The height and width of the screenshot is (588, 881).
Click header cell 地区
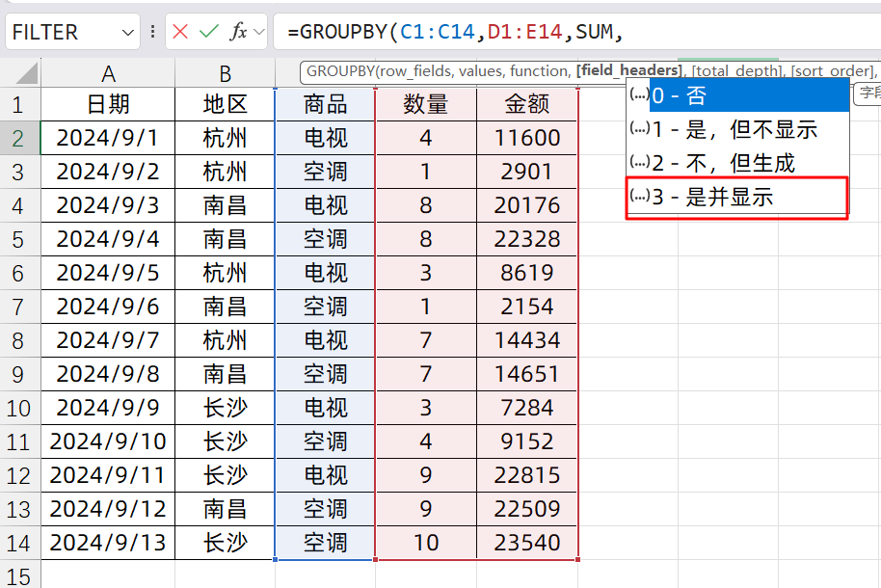point(225,104)
